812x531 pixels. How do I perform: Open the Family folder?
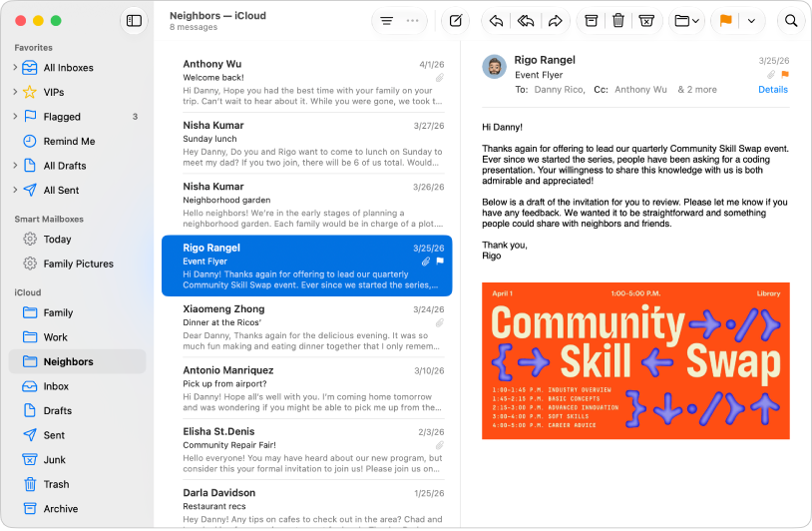(78, 312)
